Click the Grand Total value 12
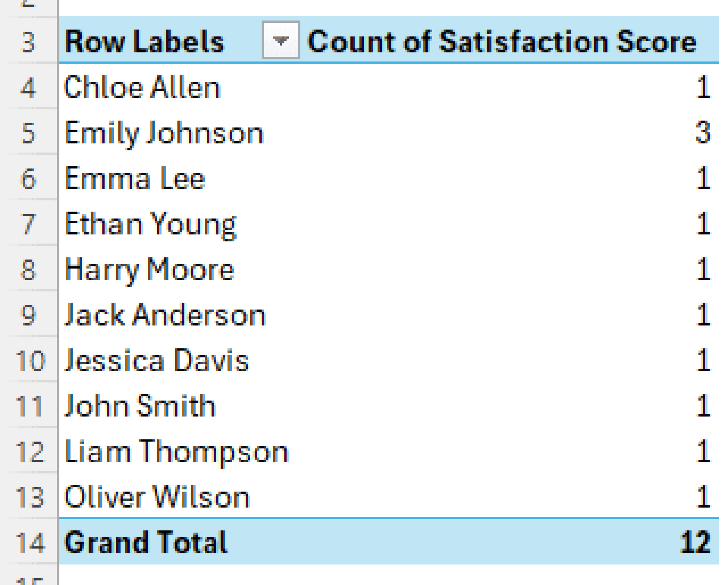 695,542
